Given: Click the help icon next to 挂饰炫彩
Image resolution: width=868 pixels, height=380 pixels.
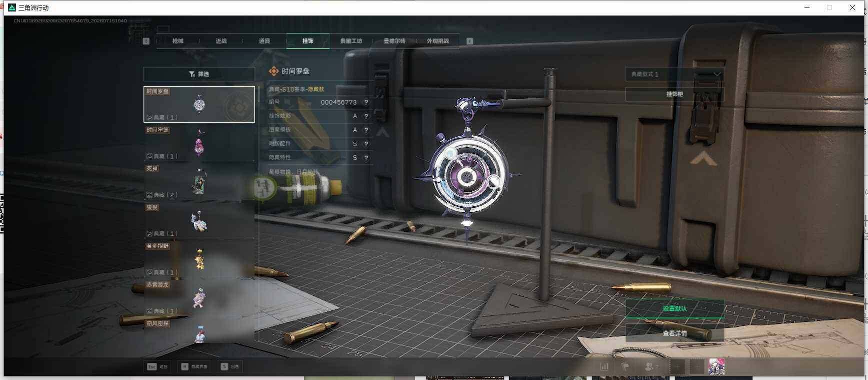Looking at the screenshot, I should click(366, 116).
